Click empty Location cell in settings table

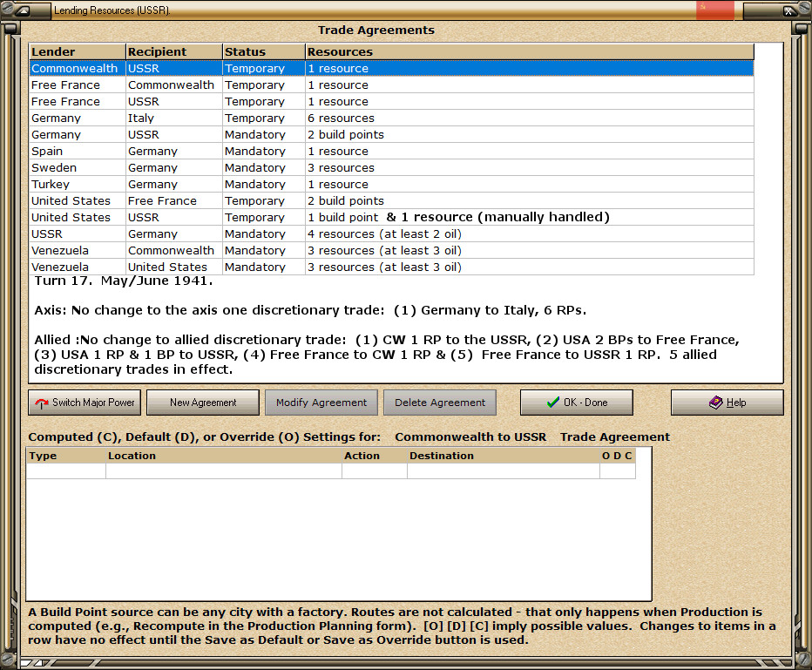click(x=224, y=470)
